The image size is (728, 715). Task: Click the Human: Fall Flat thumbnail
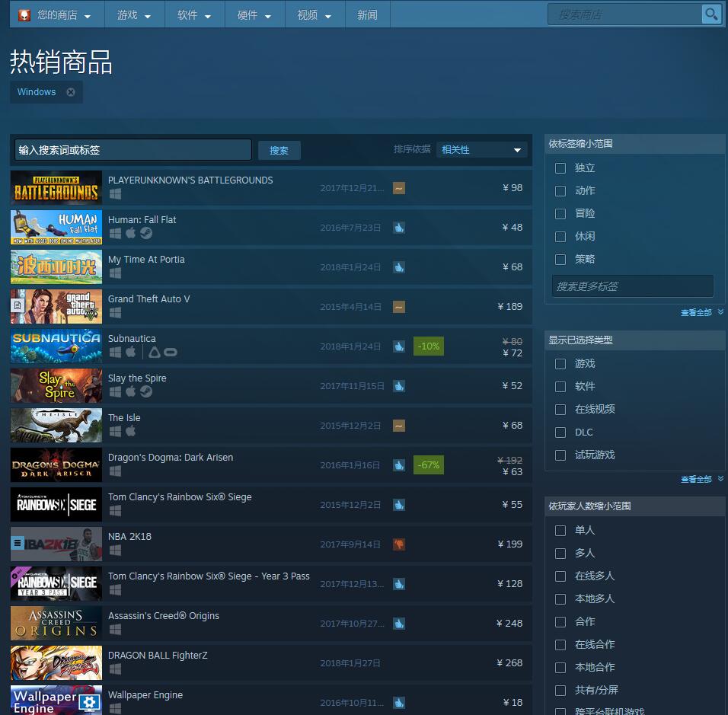[x=56, y=228]
